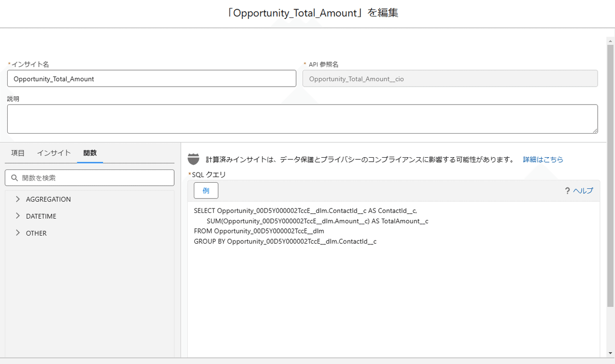Expand the OTHER function group

(x=18, y=233)
